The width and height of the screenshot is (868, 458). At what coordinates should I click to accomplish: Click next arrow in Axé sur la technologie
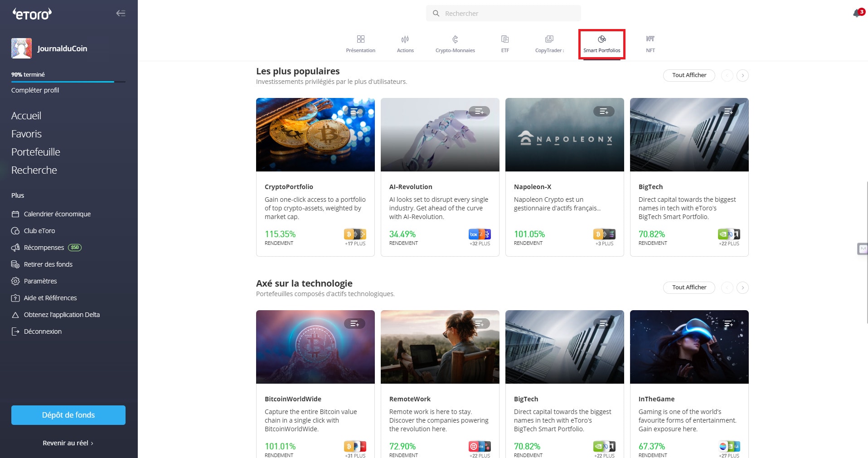coord(742,287)
